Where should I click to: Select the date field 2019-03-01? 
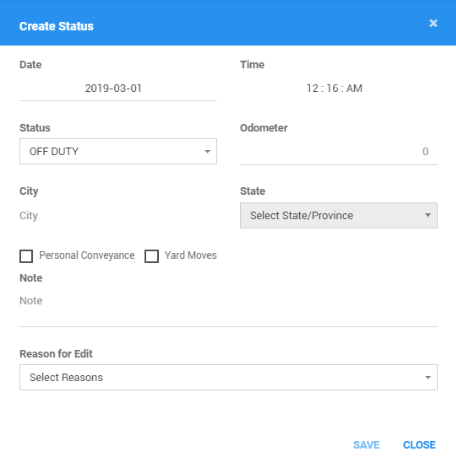(118, 88)
